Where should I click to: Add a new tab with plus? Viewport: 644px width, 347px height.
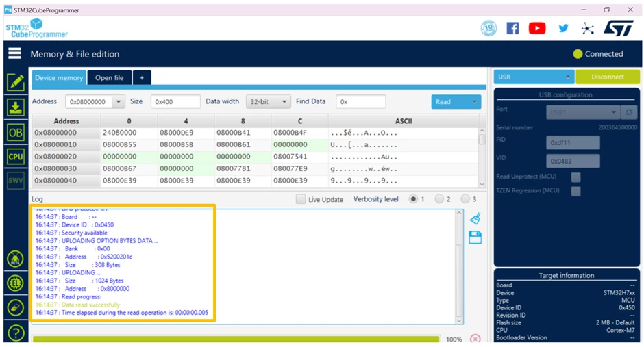pos(142,77)
